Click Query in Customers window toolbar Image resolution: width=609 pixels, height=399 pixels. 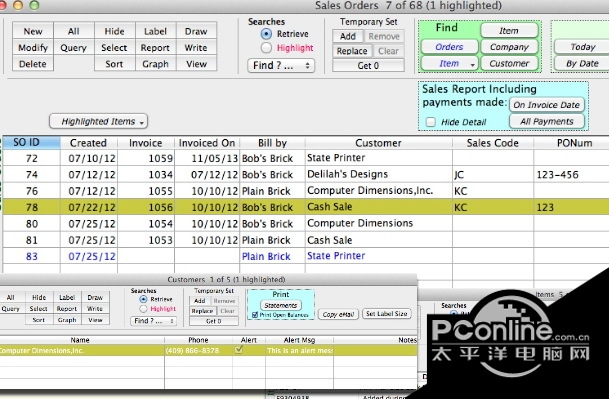10,309
